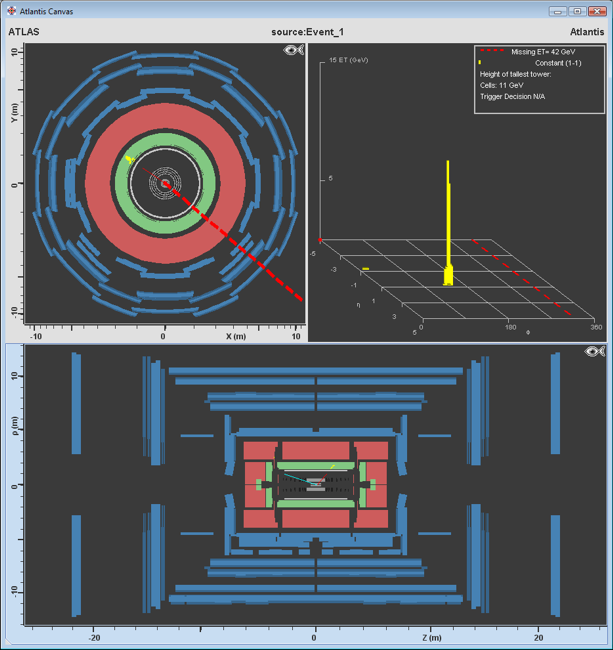Click the Trigger Decision N/A legend text
Viewport: 613px width, 650px height.
(513, 97)
